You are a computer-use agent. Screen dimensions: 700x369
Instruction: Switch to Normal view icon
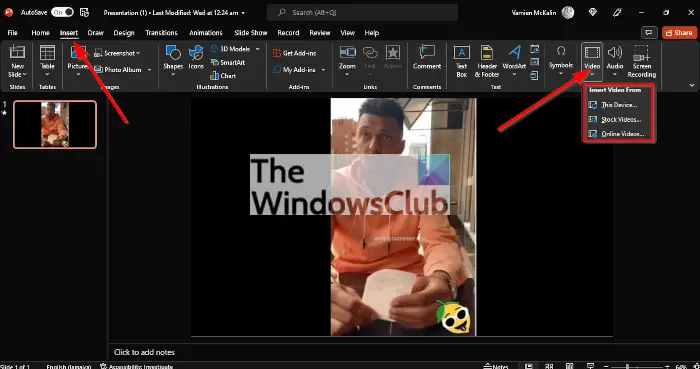pos(529,366)
